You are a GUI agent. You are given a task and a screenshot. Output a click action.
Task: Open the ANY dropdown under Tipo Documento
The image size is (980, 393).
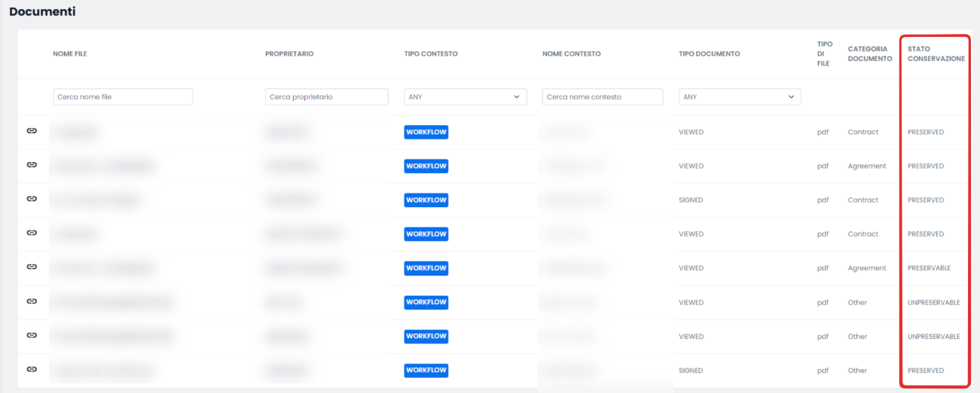coord(740,96)
